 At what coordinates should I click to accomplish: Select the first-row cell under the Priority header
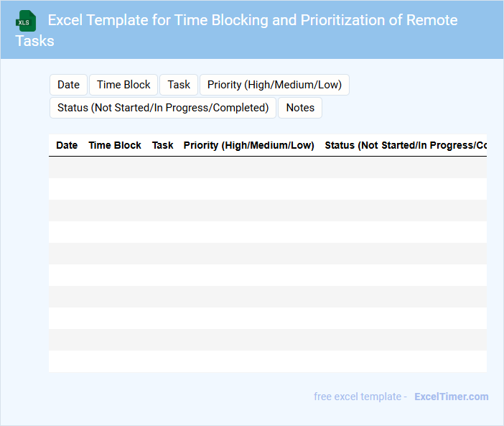tap(248, 167)
